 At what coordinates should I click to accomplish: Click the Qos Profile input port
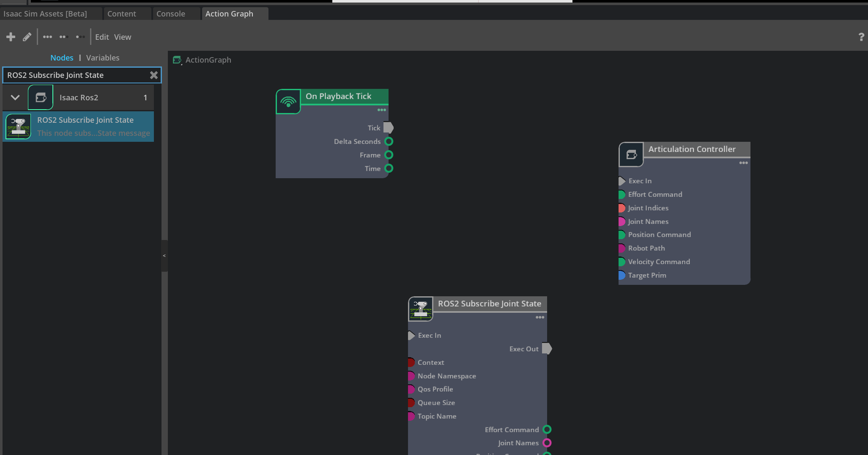click(411, 389)
